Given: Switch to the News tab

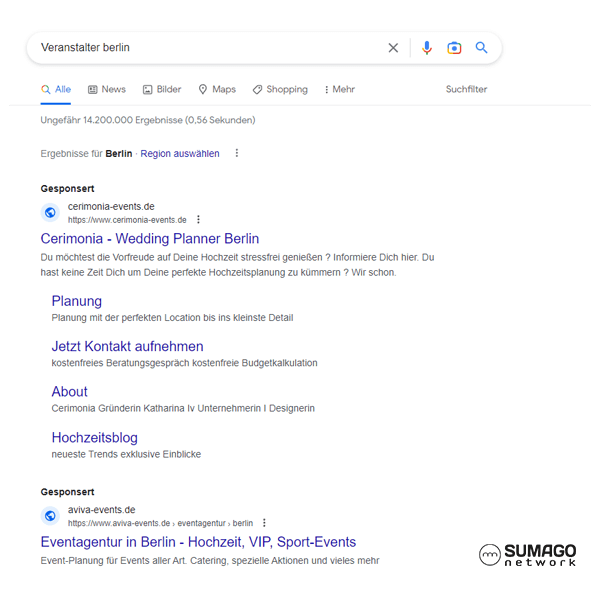Looking at the screenshot, I should pos(107,90).
